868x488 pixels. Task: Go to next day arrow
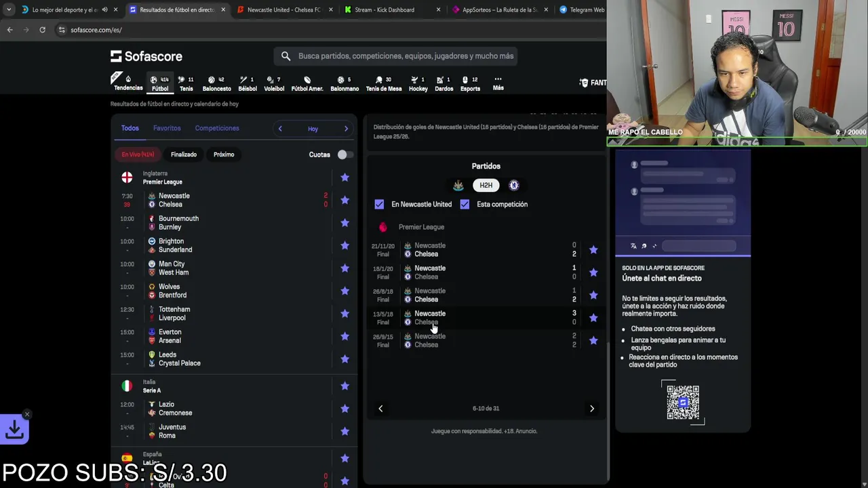pos(346,129)
